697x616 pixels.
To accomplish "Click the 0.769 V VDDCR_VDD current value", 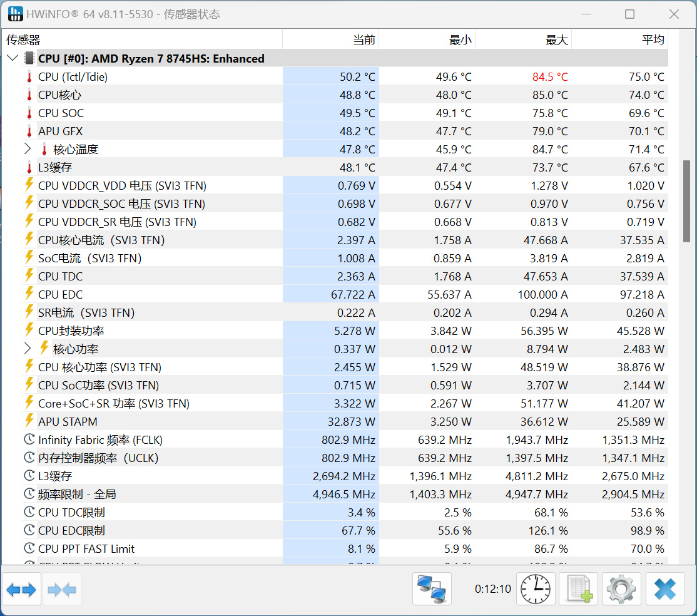I will click(x=357, y=185).
